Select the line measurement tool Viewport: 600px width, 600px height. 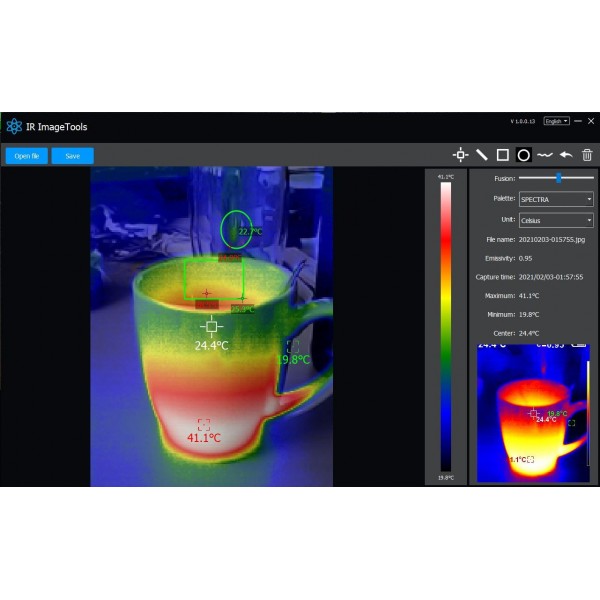pos(482,155)
